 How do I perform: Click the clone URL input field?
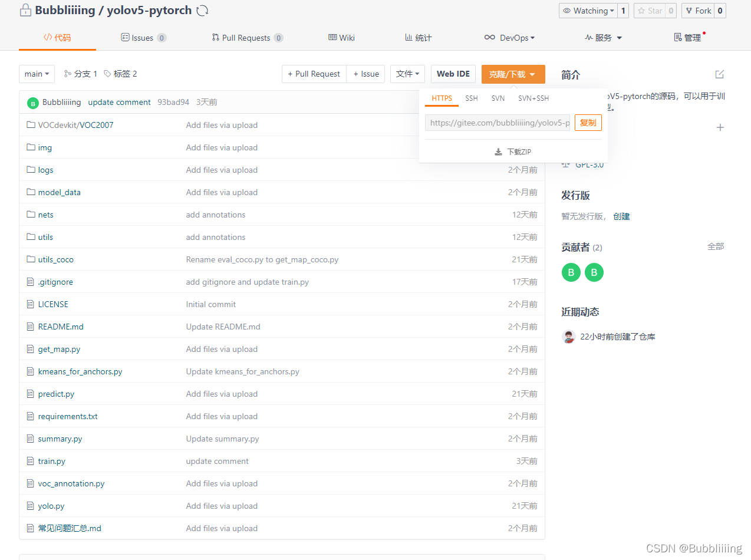[498, 123]
